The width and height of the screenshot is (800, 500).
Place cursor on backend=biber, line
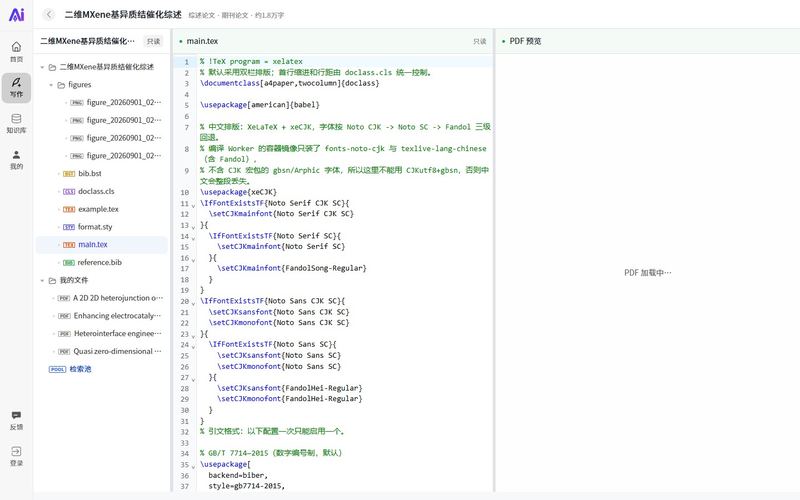click(238, 476)
